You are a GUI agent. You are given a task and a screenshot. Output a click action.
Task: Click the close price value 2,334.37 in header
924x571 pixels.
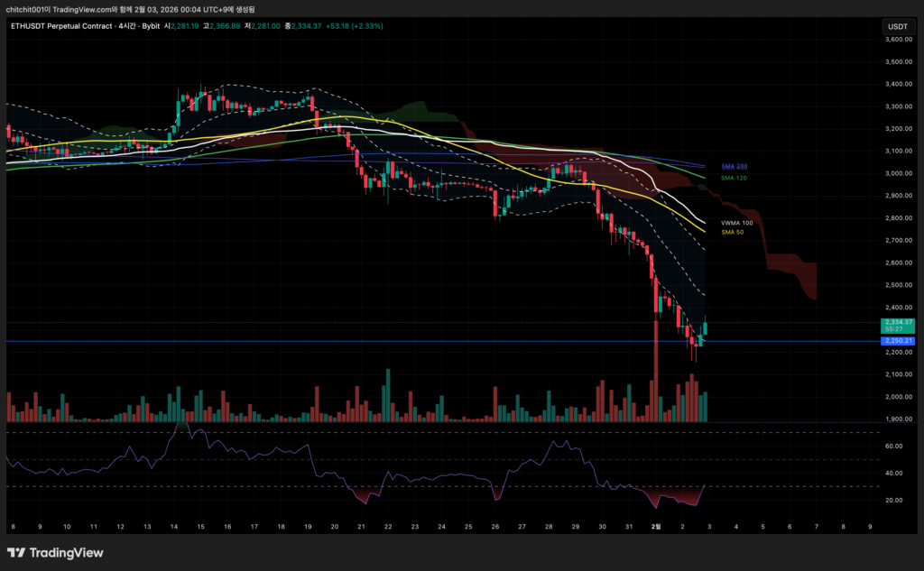click(310, 26)
